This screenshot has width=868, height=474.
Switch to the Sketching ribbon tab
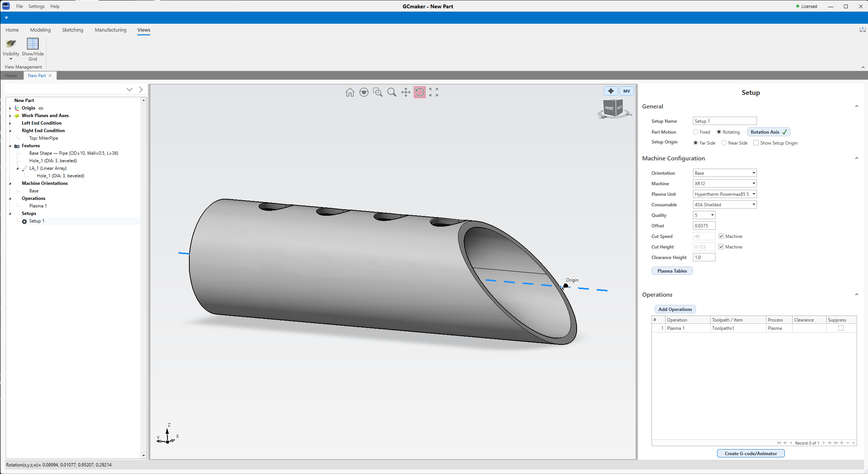(x=73, y=30)
